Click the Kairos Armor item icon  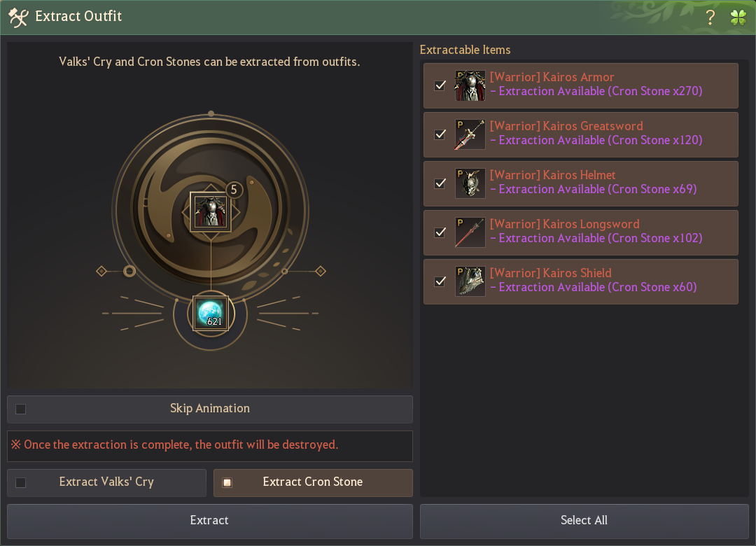pyautogui.click(x=470, y=86)
